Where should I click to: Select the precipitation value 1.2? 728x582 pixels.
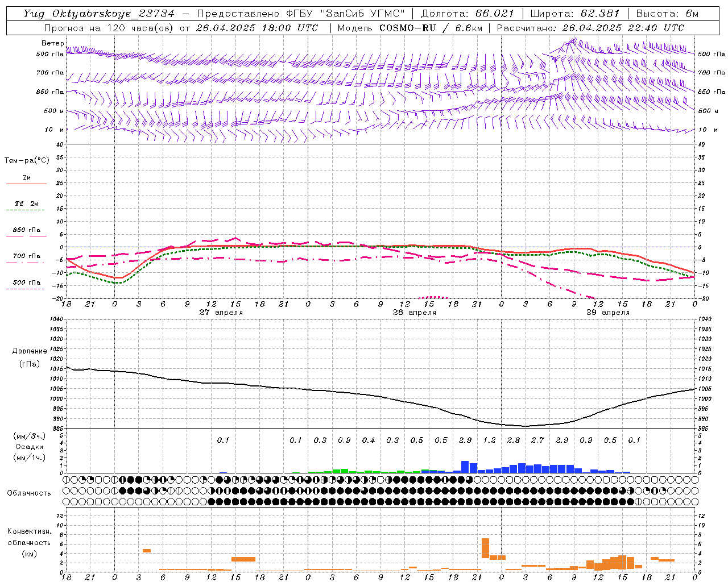(489, 440)
